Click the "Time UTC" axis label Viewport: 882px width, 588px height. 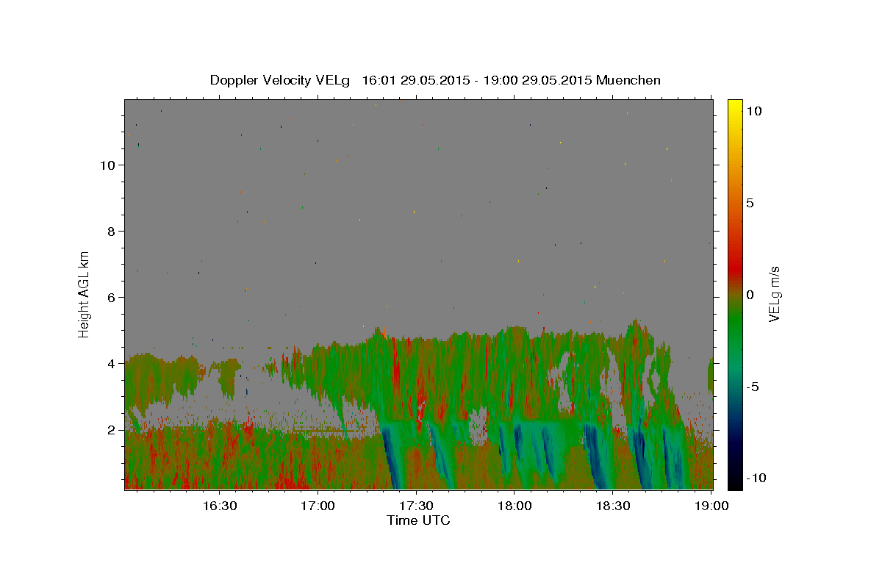click(418, 520)
